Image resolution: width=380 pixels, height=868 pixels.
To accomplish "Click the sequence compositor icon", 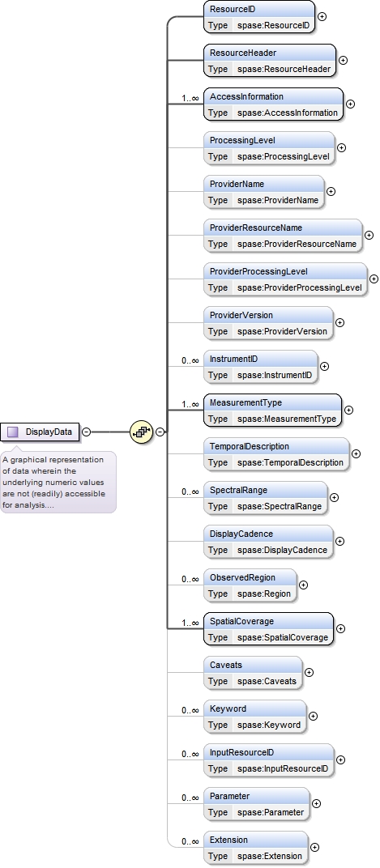I will tap(141, 432).
